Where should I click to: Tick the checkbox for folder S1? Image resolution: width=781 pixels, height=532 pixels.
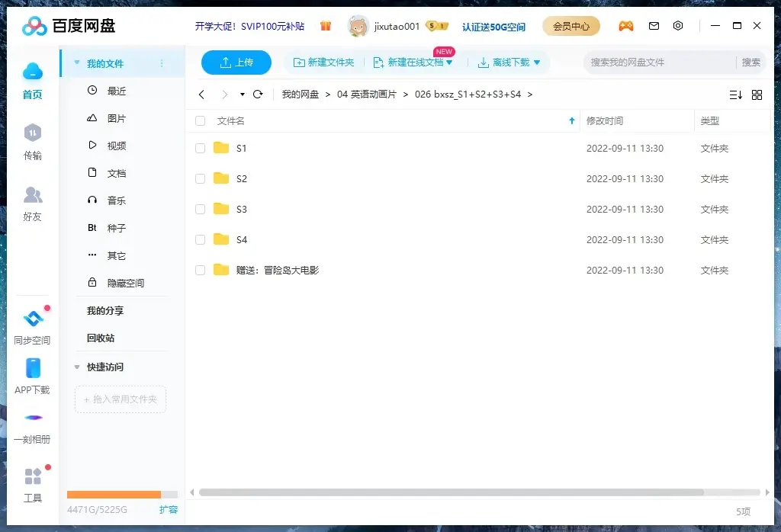201,149
